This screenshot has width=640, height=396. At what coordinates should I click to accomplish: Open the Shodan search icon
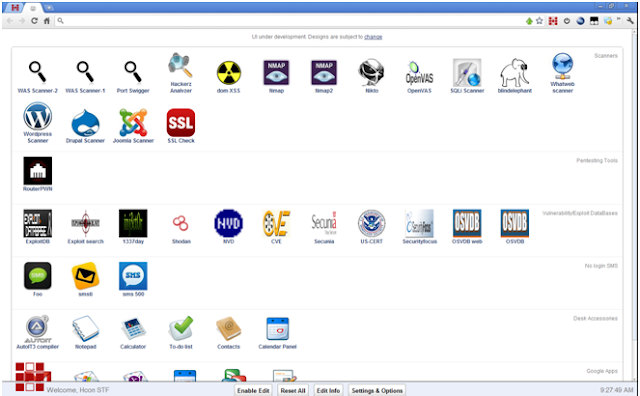pos(180,223)
